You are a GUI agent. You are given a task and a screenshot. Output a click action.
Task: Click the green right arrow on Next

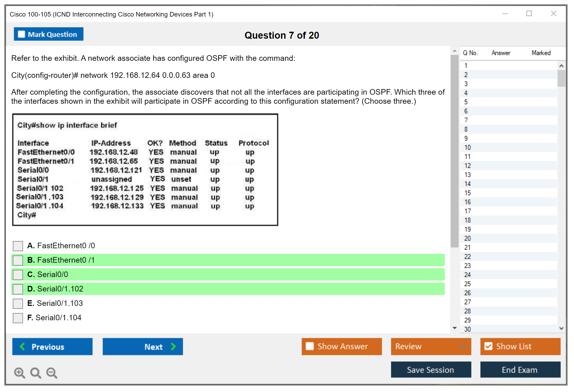pos(174,346)
